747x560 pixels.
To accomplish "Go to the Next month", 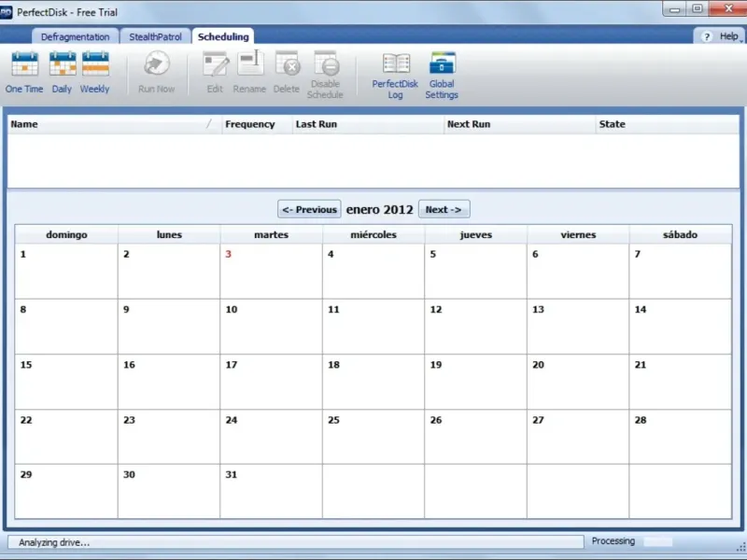I will pos(444,209).
